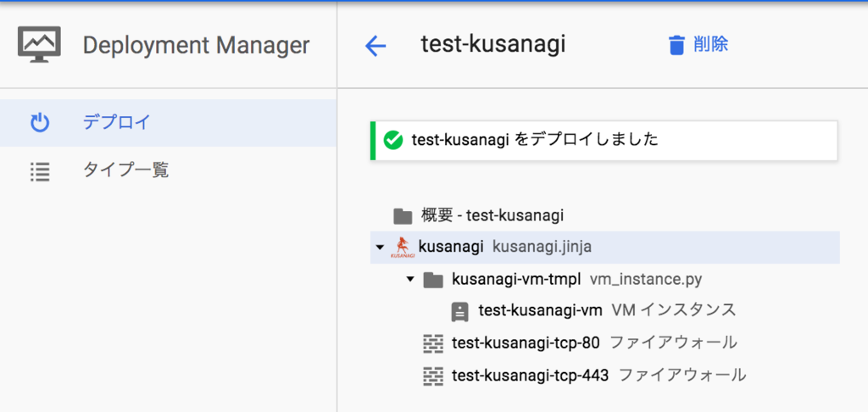The image size is (868, 412).
Task: Click the list icon beside タイプ一覧
Action: (x=40, y=170)
